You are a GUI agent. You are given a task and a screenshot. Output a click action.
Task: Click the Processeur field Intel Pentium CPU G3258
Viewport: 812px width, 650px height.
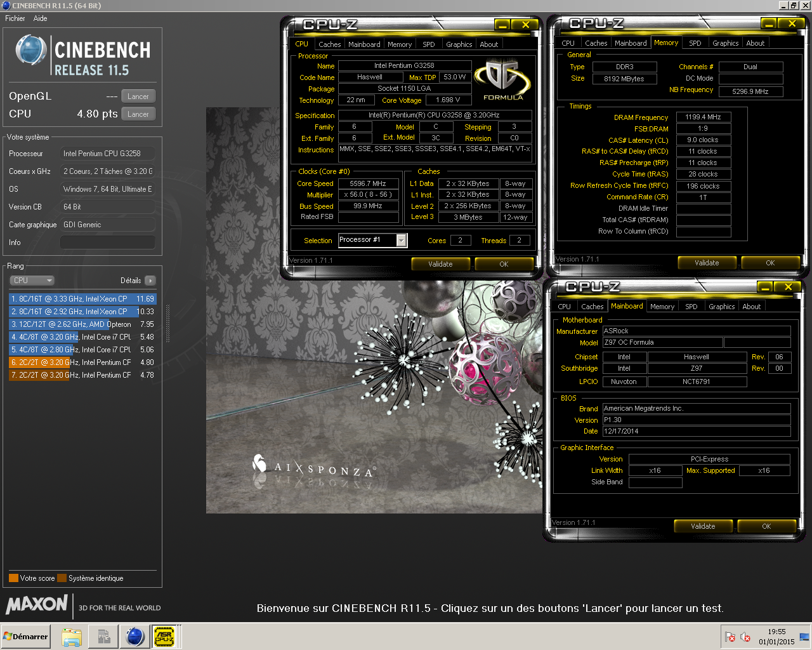pyautogui.click(x=108, y=154)
